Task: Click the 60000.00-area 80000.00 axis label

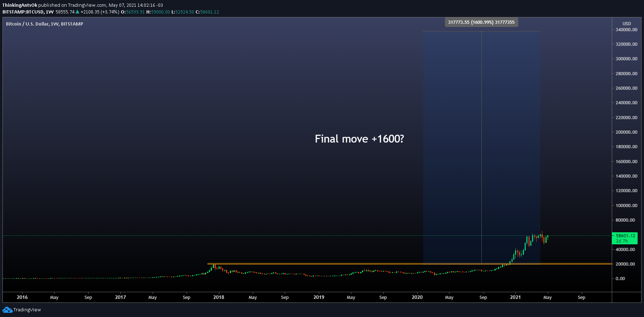Action: click(625, 220)
